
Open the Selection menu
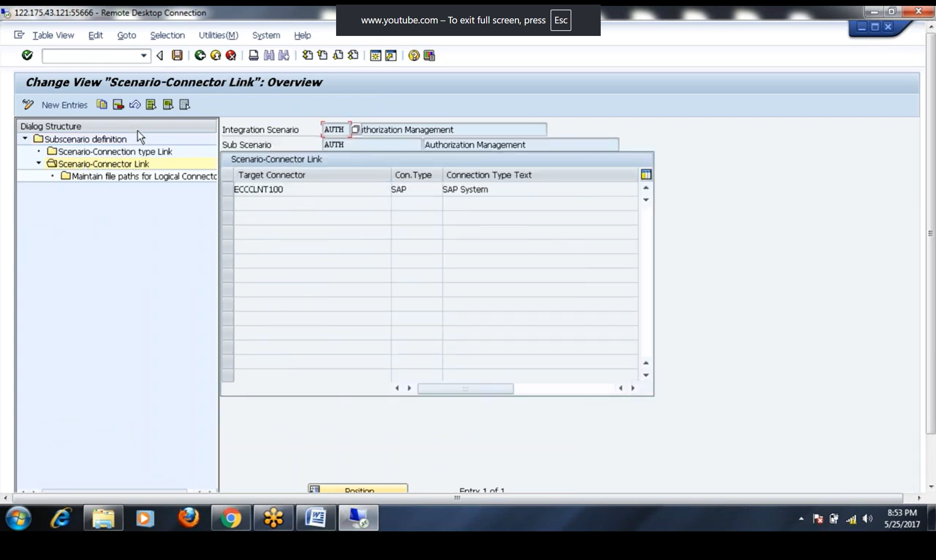167,35
